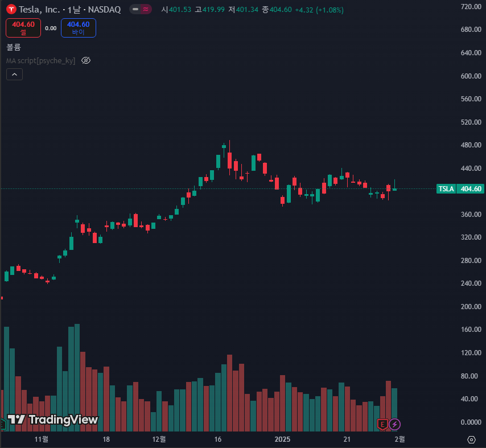This screenshot has width=486, height=448.
Task: Click the open price value 401.53
Action: point(180,10)
